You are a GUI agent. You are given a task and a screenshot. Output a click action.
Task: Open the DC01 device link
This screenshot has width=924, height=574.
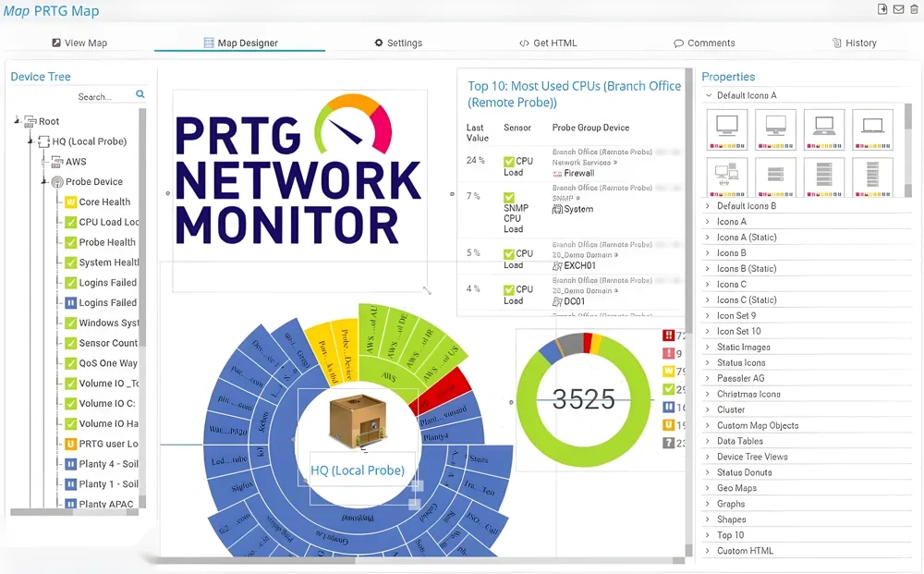[x=575, y=301]
